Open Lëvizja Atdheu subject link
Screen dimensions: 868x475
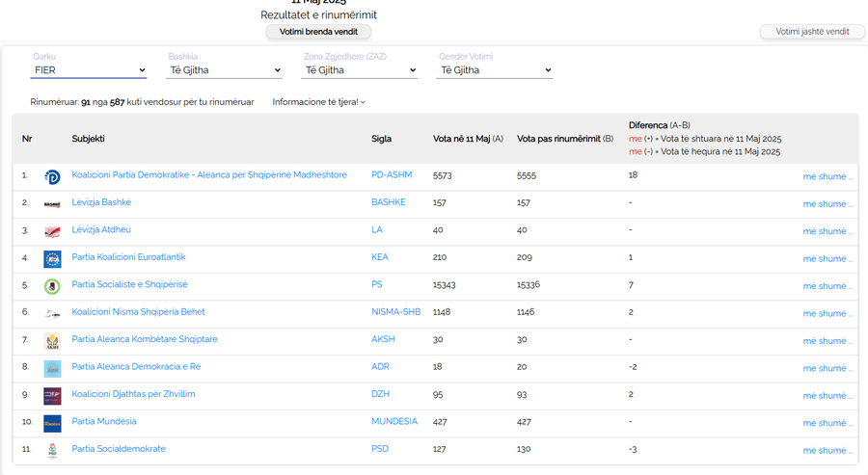coord(101,229)
